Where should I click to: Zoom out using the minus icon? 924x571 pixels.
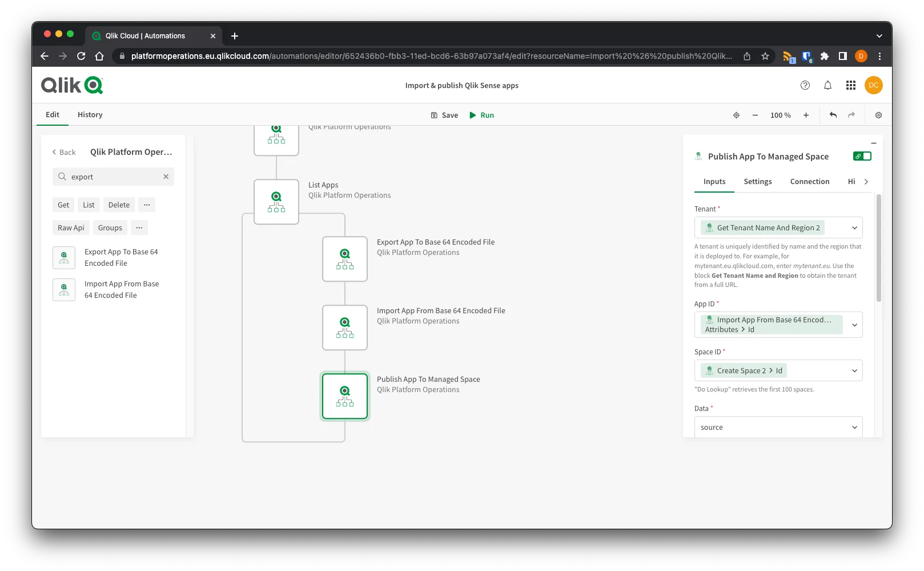point(755,115)
